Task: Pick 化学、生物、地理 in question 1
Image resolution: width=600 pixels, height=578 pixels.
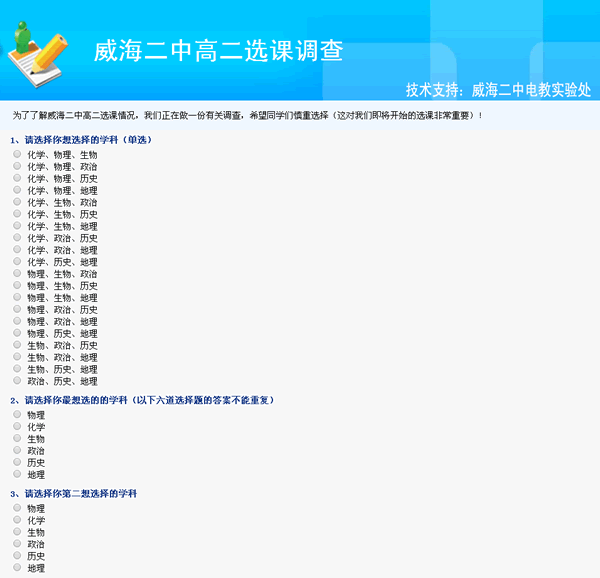Action: (x=17, y=225)
